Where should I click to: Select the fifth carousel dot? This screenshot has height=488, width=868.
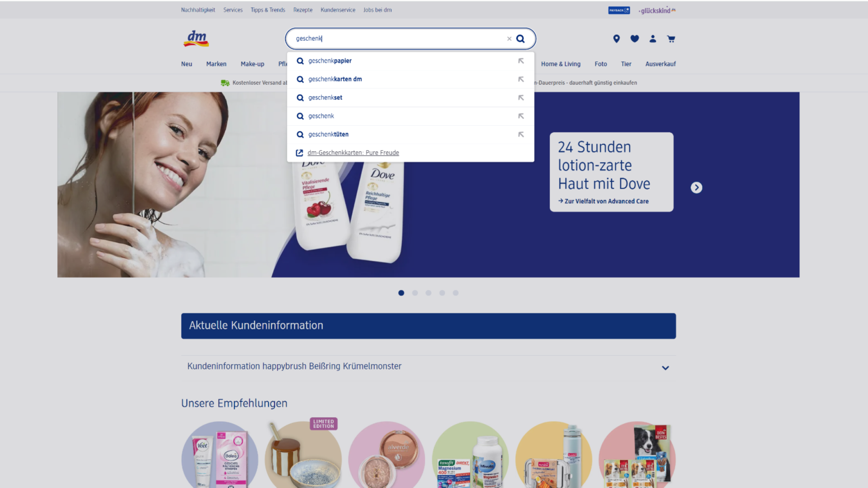click(x=456, y=293)
